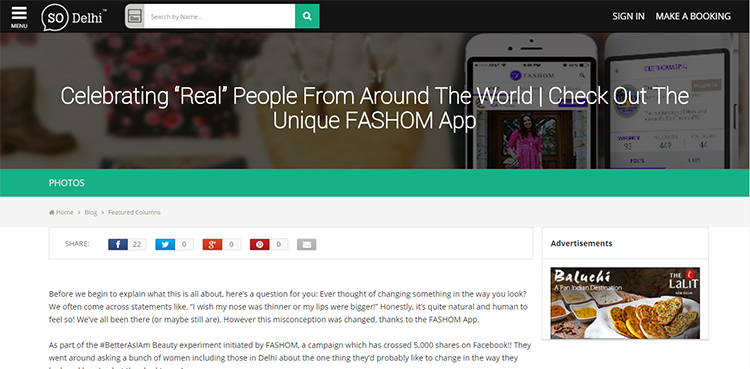Click the Advertisements heading
The image size is (750, 369).
[x=581, y=243]
